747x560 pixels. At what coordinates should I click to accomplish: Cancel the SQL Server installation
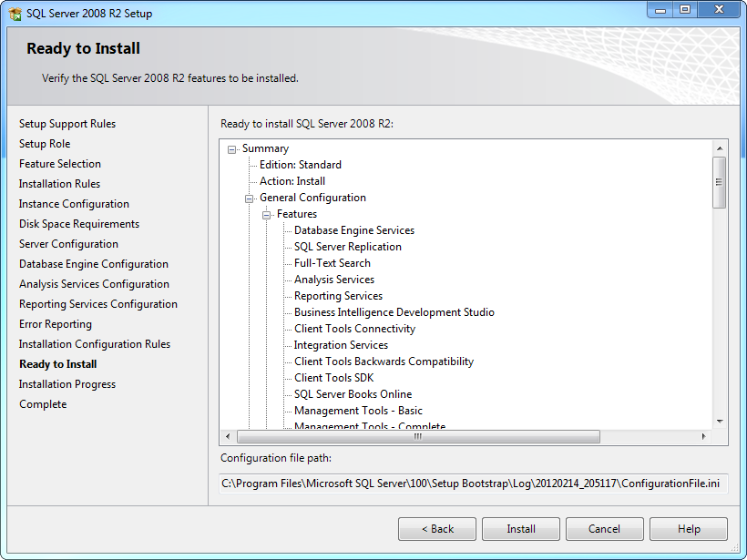pyautogui.click(x=604, y=528)
